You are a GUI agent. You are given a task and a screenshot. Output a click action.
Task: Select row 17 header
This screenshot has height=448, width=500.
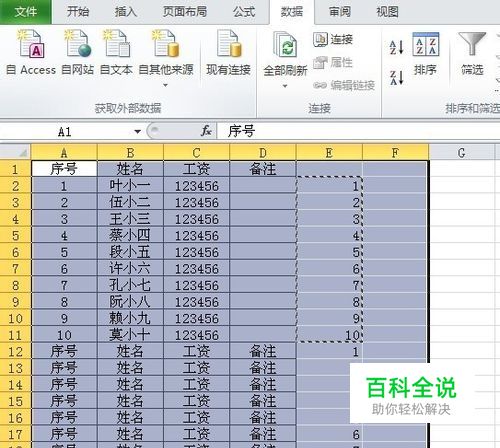15,434
